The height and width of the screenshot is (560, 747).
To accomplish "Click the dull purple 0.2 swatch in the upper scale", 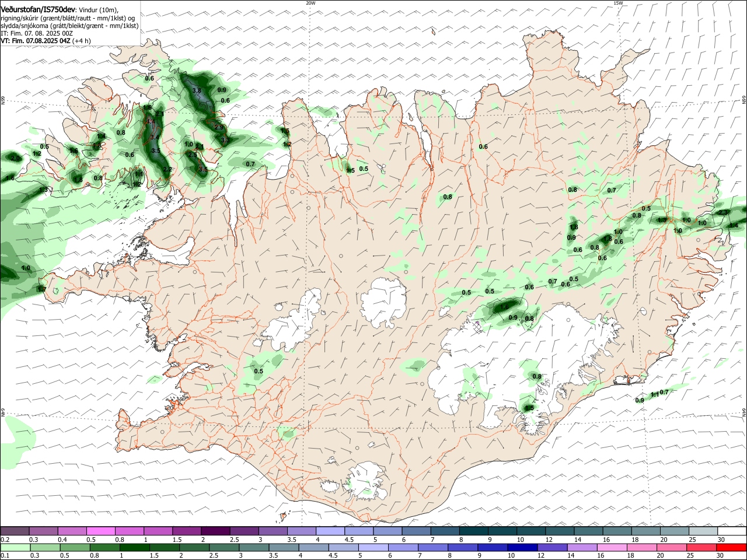I will click(x=15, y=531).
